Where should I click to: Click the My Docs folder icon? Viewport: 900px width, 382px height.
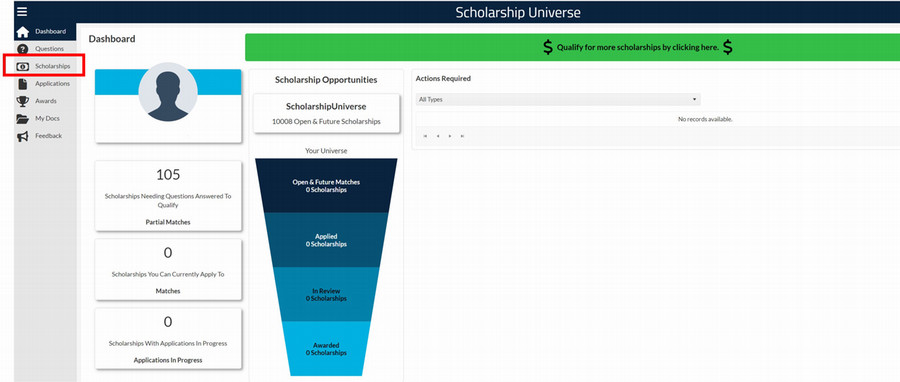pyautogui.click(x=22, y=119)
